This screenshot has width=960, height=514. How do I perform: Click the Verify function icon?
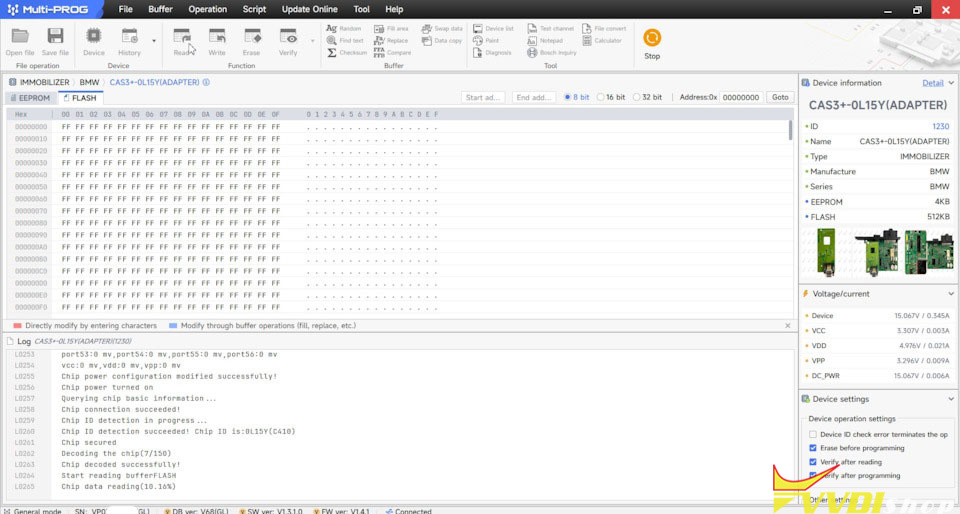click(x=288, y=42)
